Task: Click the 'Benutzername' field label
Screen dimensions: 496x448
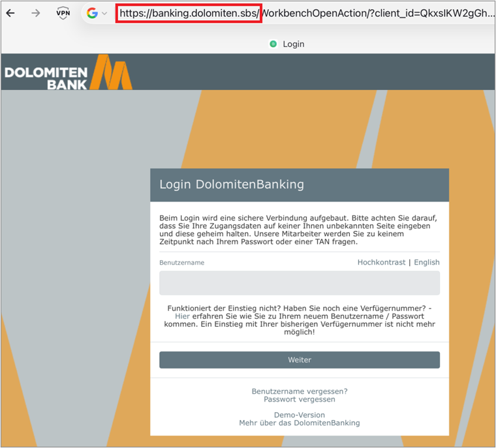Action: tap(182, 262)
